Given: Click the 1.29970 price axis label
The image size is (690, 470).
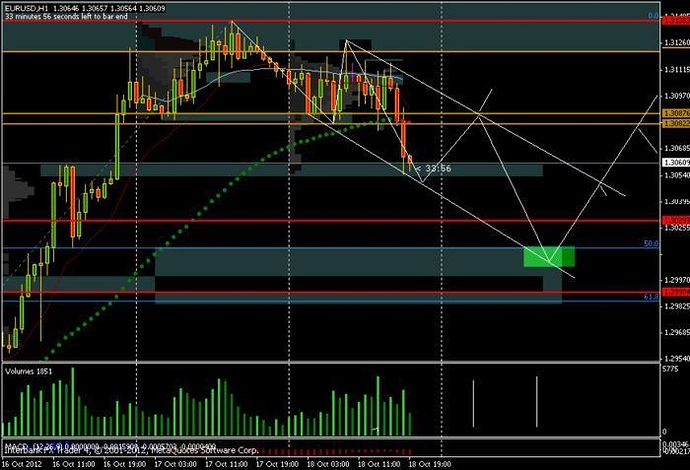Looking at the screenshot, I should [x=677, y=279].
